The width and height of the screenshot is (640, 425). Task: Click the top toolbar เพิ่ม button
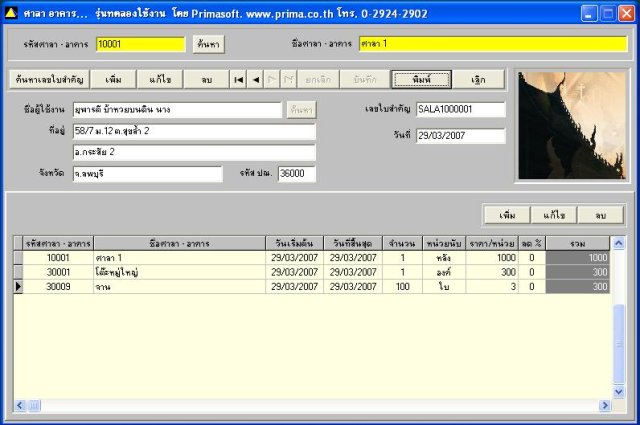(113, 80)
